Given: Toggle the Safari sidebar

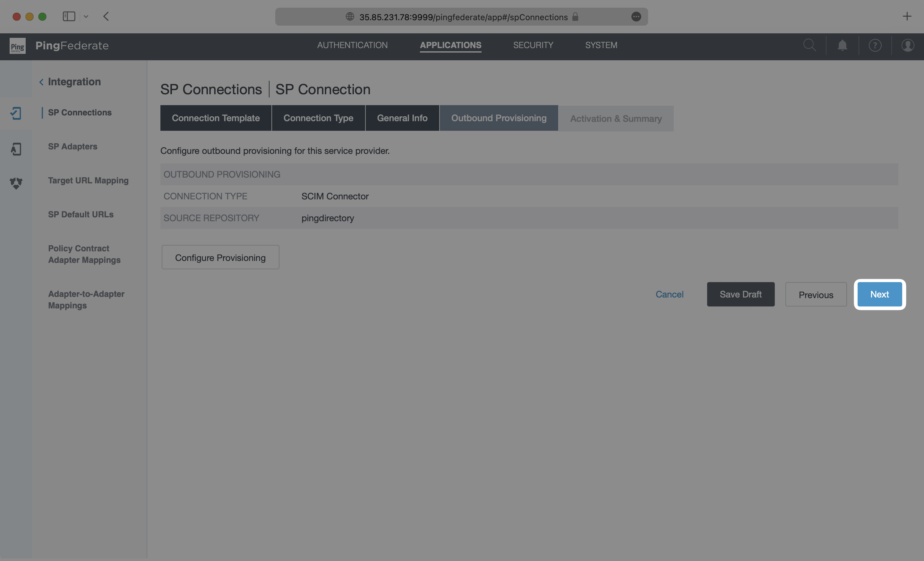Looking at the screenshot, I should click(x=69, y=16).
